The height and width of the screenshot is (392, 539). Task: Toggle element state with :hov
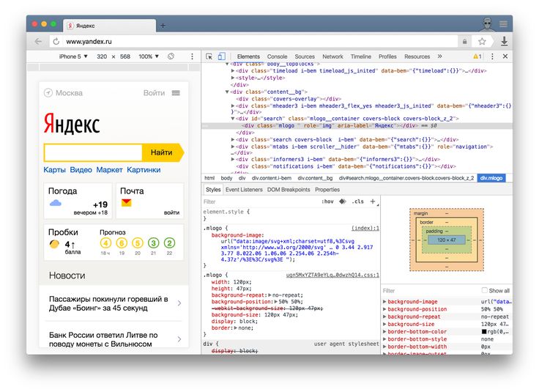point(327,201)
